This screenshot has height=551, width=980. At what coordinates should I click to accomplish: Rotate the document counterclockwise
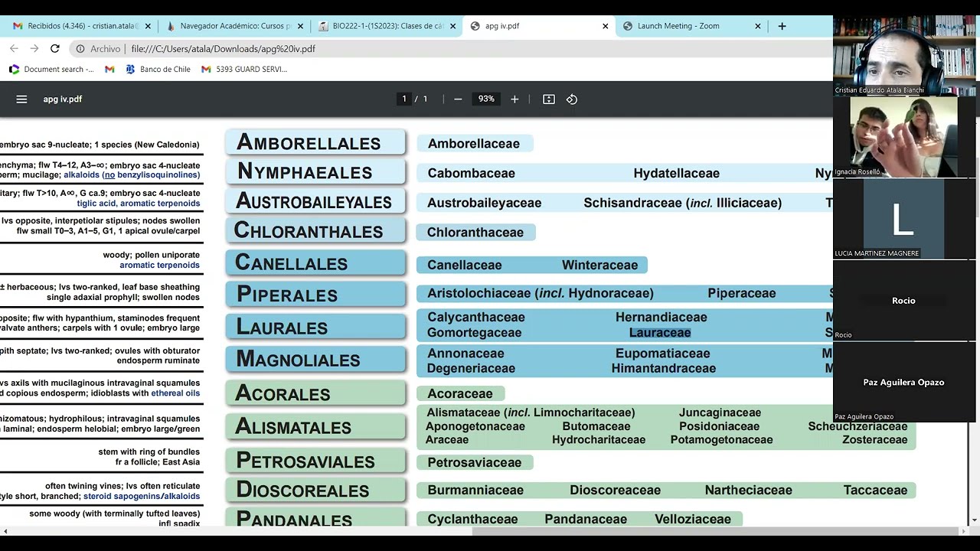click(x=571, y=99)
